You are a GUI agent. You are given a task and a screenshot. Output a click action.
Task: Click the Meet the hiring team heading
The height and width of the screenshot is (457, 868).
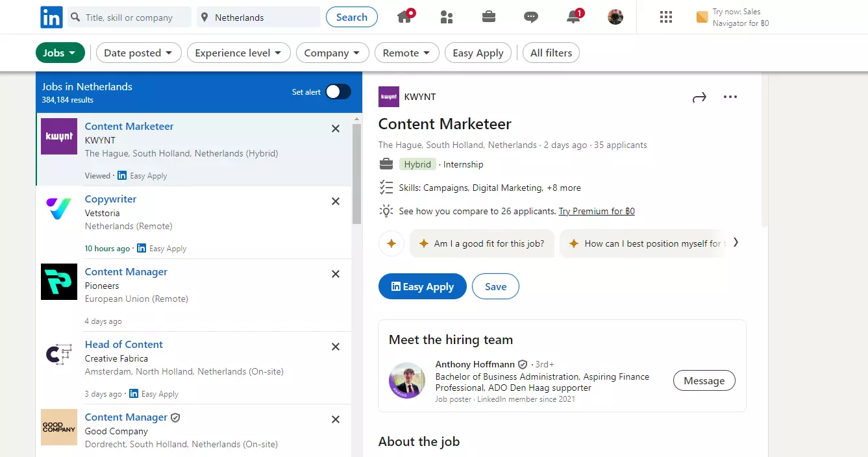(451, 340)
